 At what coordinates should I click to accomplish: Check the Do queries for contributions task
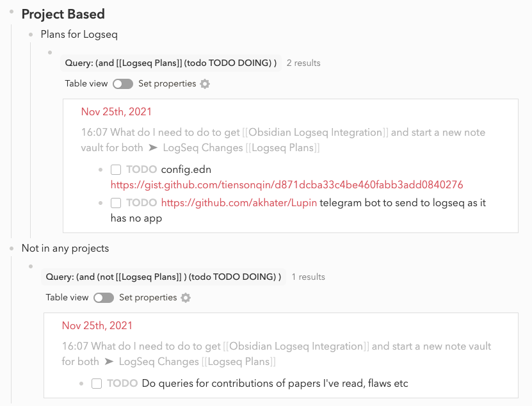pos(97,383)
